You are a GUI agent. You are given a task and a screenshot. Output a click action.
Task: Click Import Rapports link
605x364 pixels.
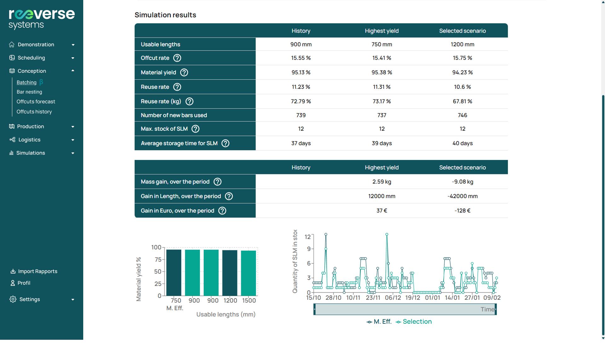tap(38, 271)
